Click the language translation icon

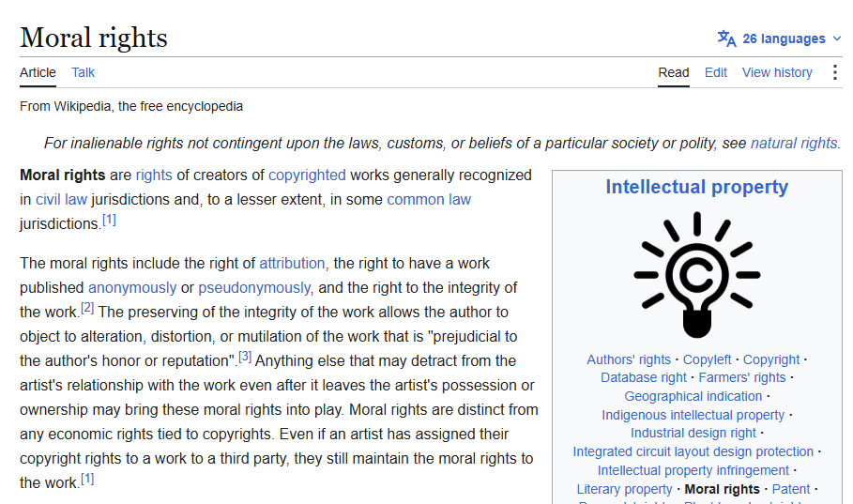click(x=727, y=38)
